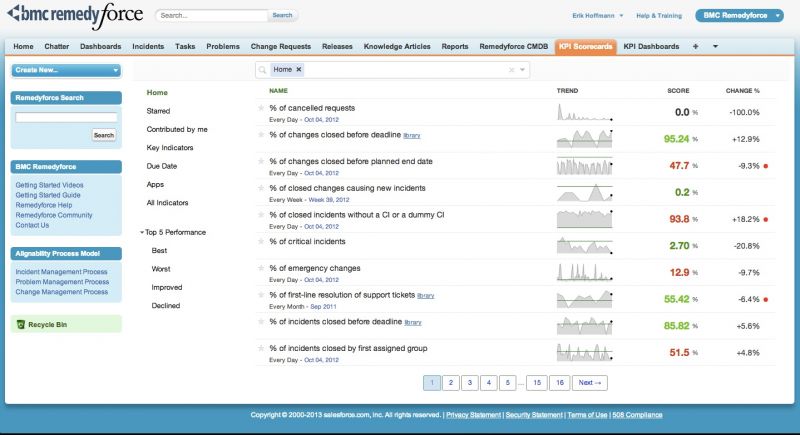Viewport: 800px width, 435px height.
Task: Sort by the SCORE column header
Action: (x=678, y=91)
